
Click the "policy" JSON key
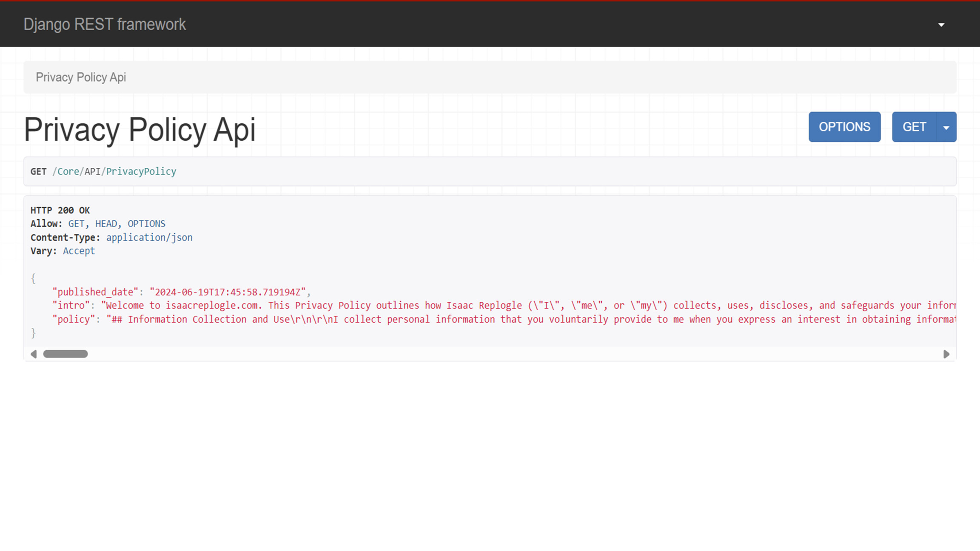click(74, 319)
